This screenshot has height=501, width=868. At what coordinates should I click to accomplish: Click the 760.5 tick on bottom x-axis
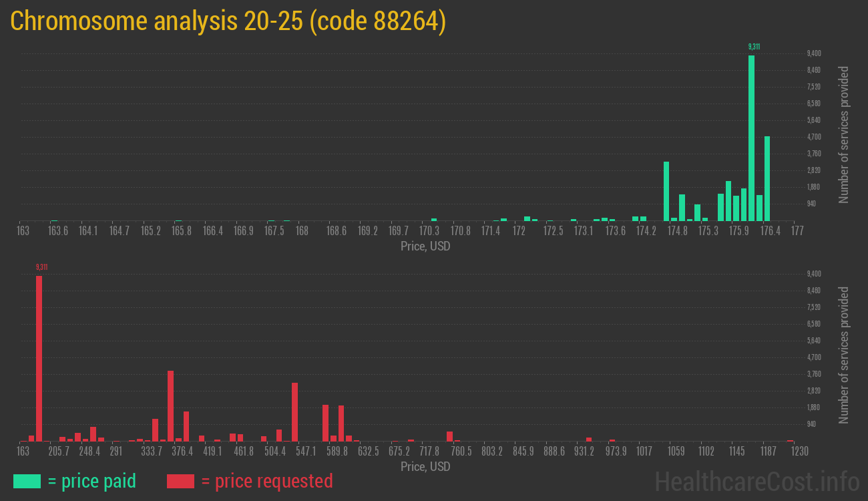pos(461,452)
